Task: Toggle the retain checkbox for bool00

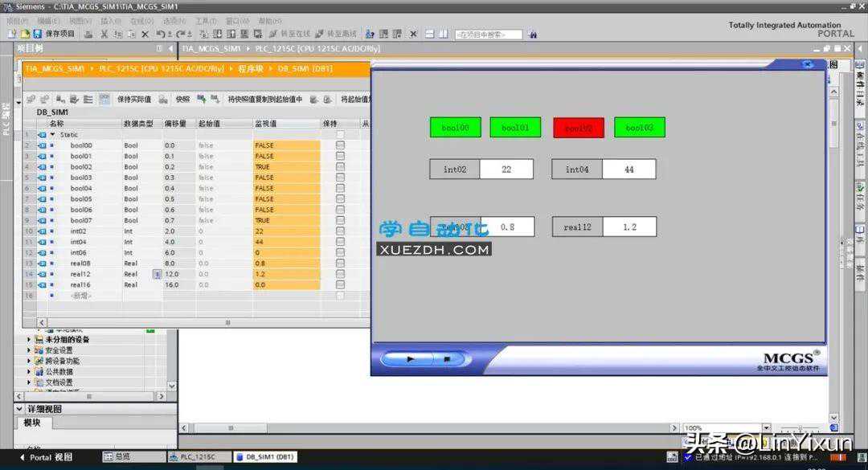Action: coord(340,145)
